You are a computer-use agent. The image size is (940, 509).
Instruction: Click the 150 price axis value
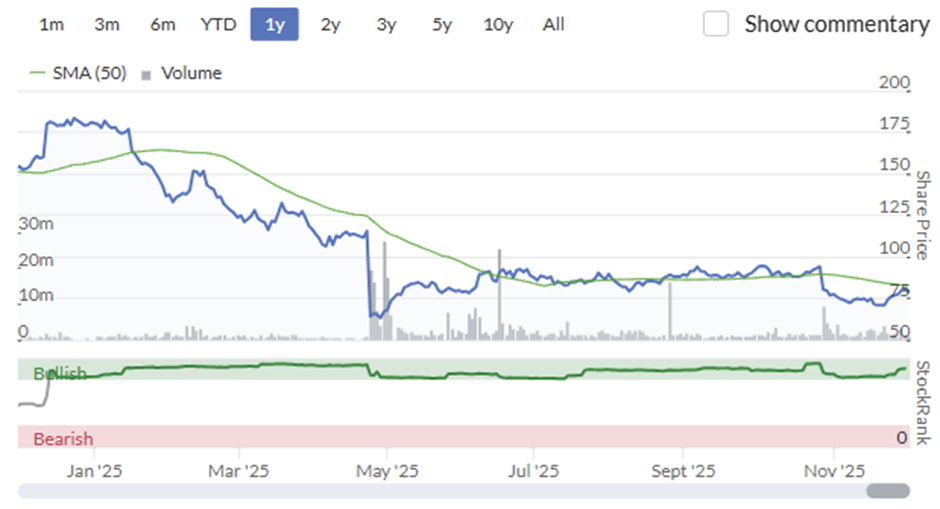(894, 164)
